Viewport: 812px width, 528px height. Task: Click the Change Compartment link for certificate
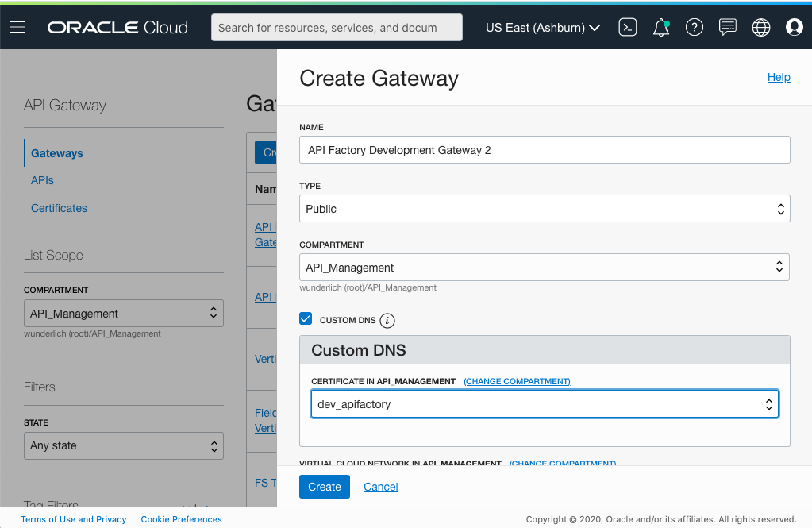coord(516,381)
